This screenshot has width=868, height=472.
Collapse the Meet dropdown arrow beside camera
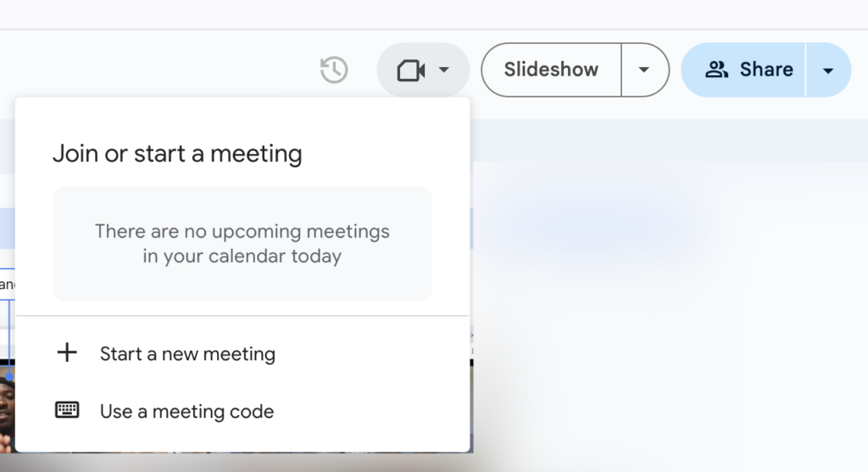(x=444, y=69)
